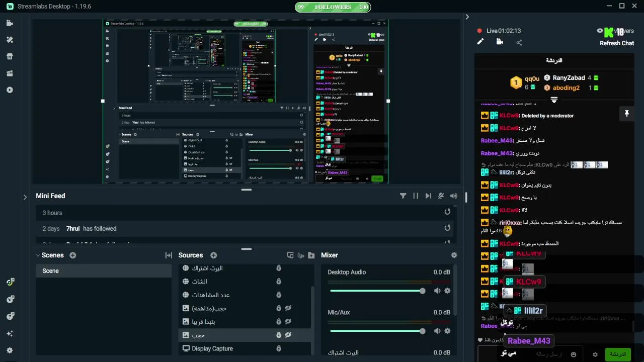The height and width of the screenshot is (362, 644).
Task: Click the share icon in chat header
Action: coord(519,43)
